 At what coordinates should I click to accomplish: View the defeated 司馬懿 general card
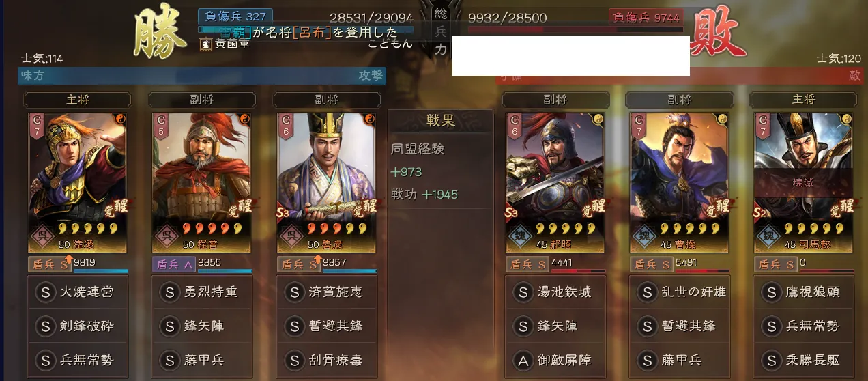[x=804, y=182]
